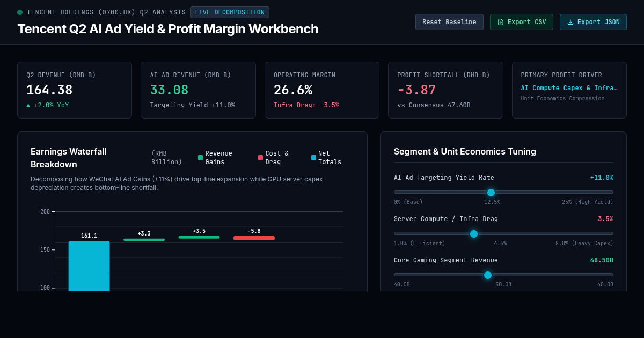Click the 60.0B slider maximum label
Image resolution: width=644 pixels, height=338 pixels.
tap(605, 285)
